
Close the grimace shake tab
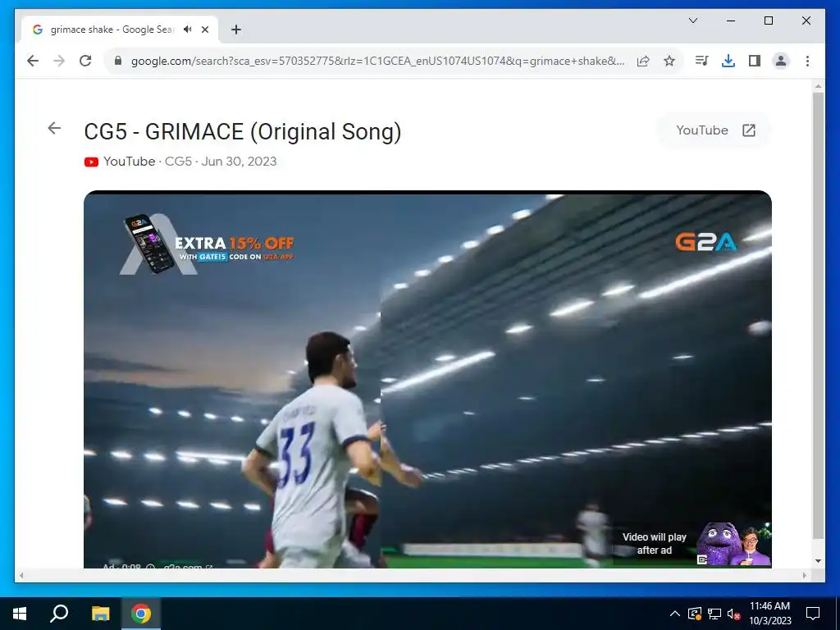[x=204, y=30]
